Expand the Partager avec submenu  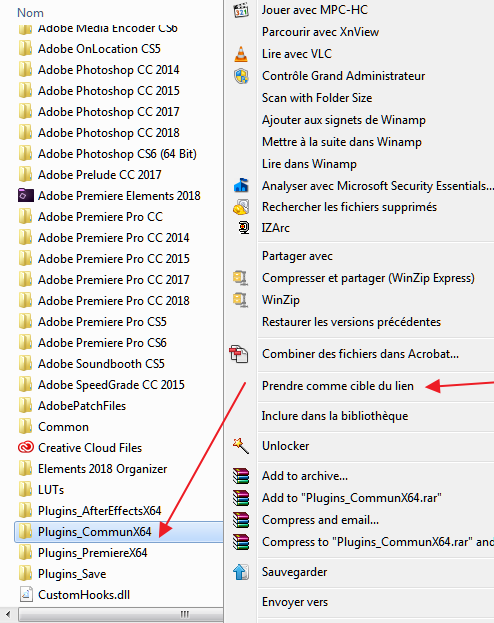pyautogui.click(x=297, y=256)
